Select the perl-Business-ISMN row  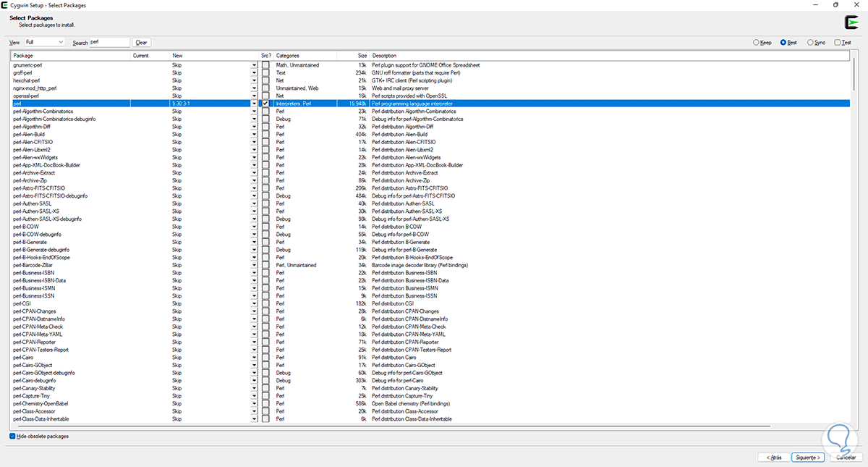pos(430,288)
